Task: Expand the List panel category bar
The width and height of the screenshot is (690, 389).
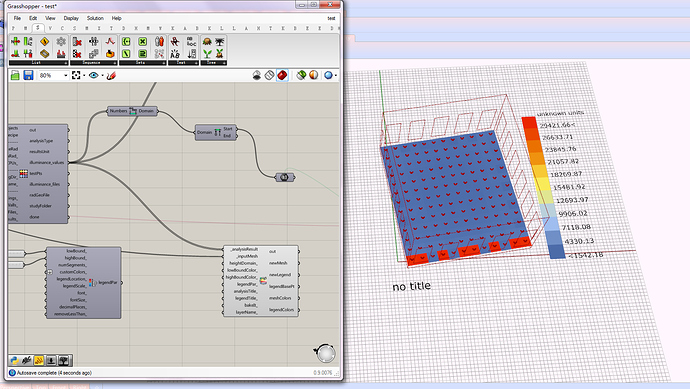Action: (39, 63)
